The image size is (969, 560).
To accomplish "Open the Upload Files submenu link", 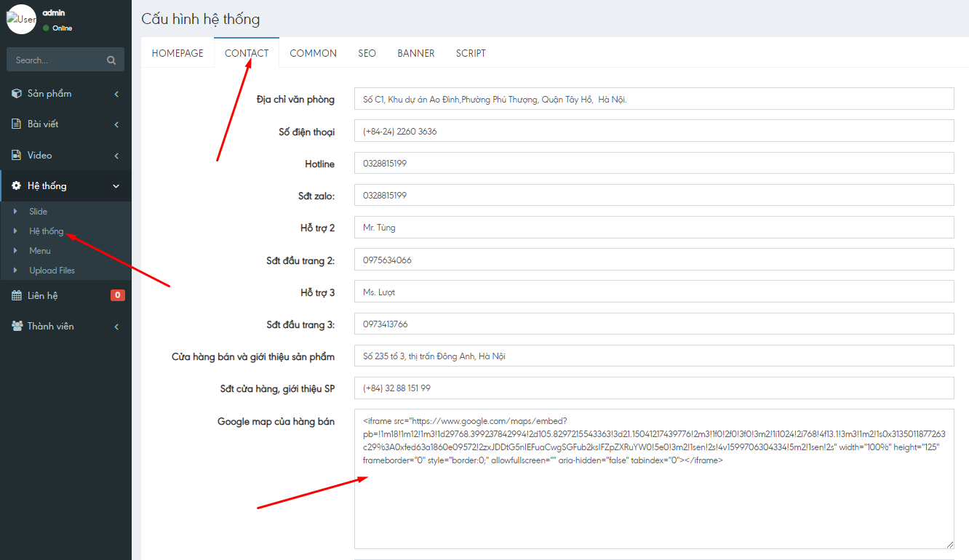I will [x=52, y=271].
